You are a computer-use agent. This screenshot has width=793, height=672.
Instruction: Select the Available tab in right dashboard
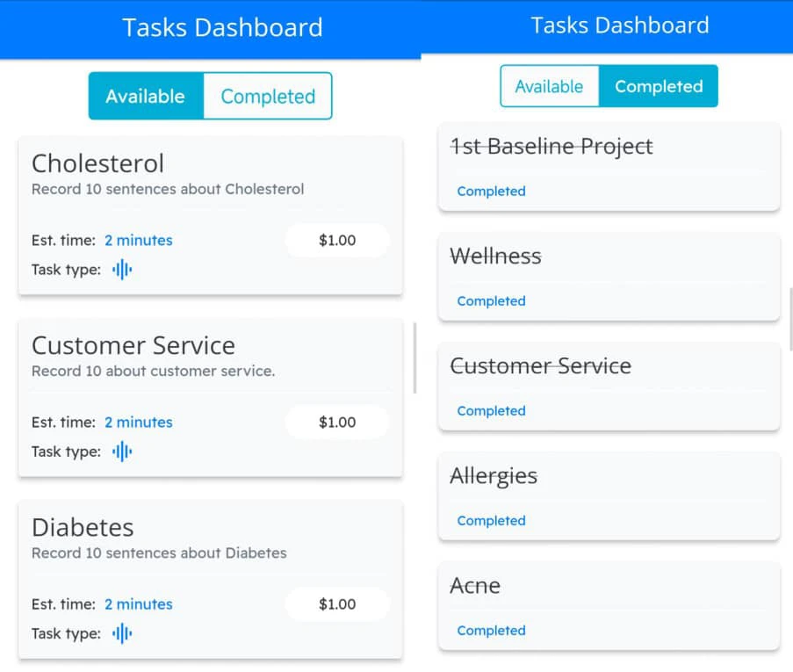click(x=549, y=86)
